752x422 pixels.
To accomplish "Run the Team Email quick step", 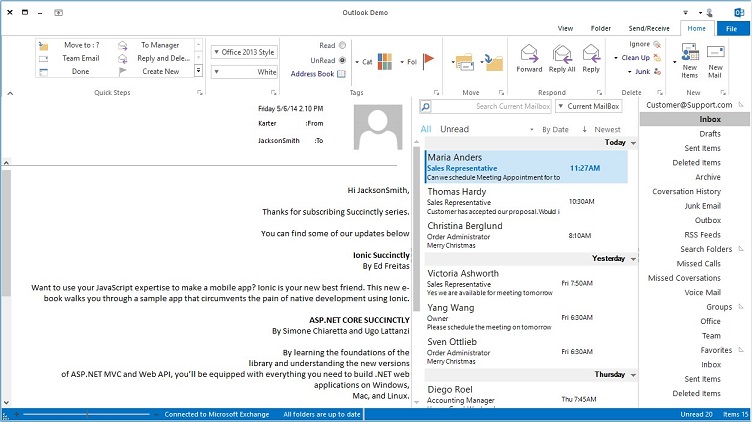I will click(70, 58).
